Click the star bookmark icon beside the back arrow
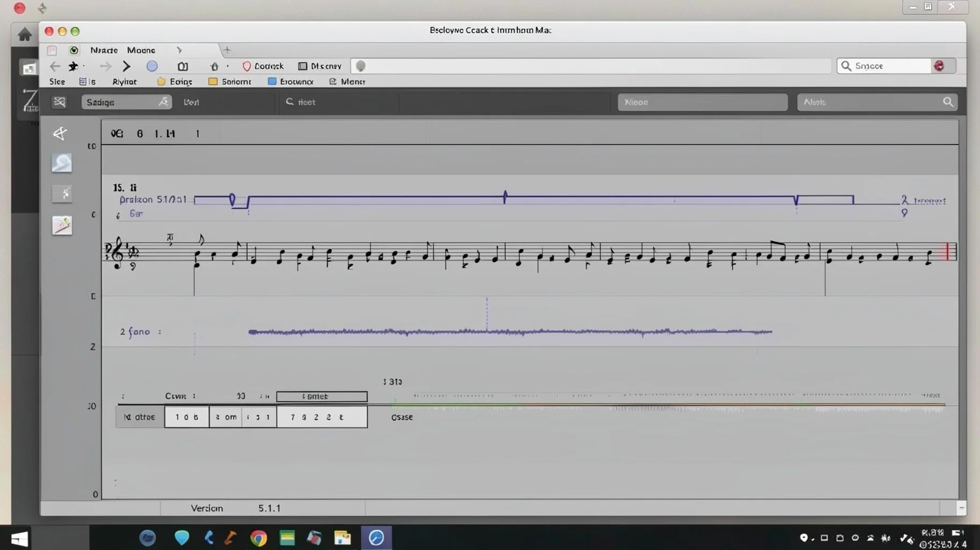 click(x=73, y=66)
